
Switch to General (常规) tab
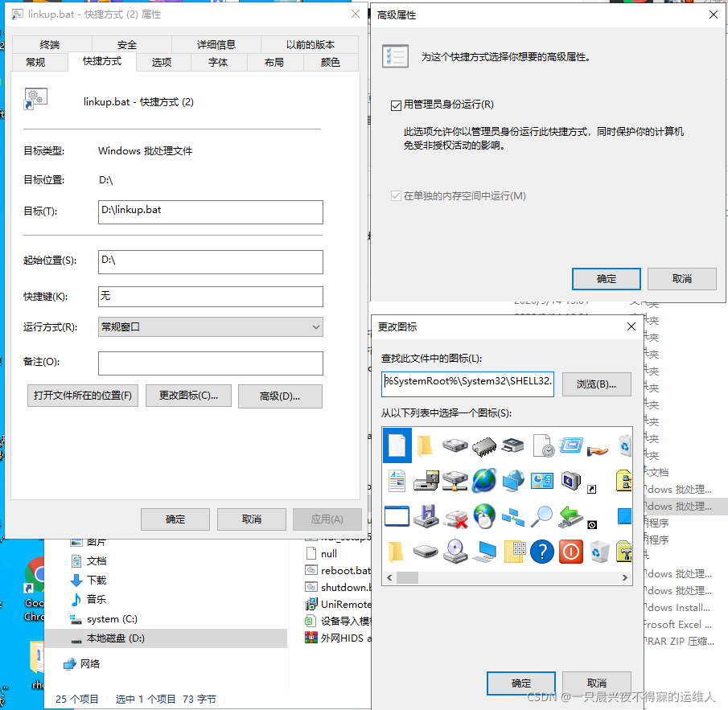tap(35, 62)
